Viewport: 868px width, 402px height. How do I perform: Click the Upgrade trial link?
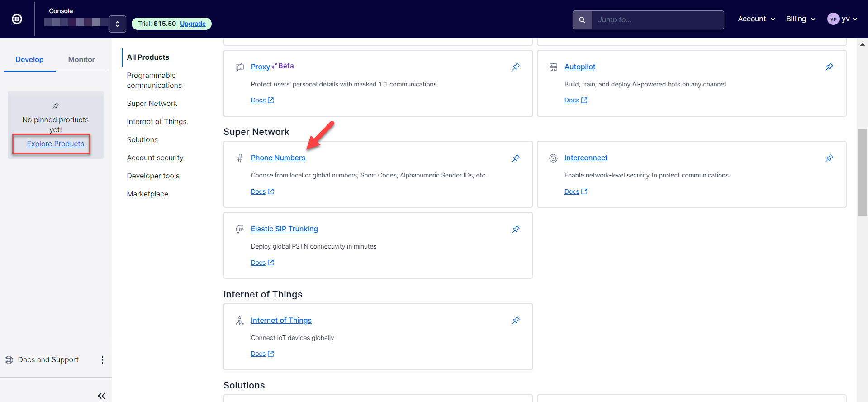click(x=193, y=24)
